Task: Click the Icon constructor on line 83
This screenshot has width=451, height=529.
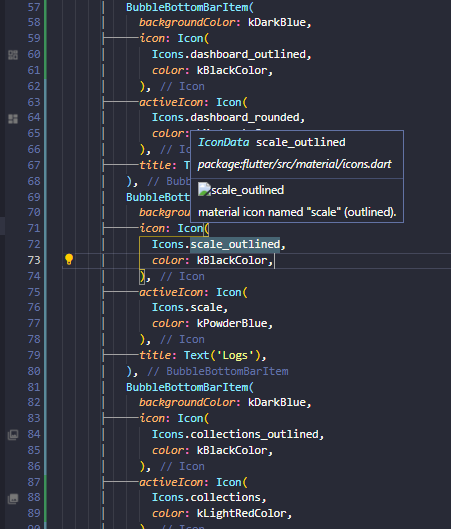Action: [190, 418]
